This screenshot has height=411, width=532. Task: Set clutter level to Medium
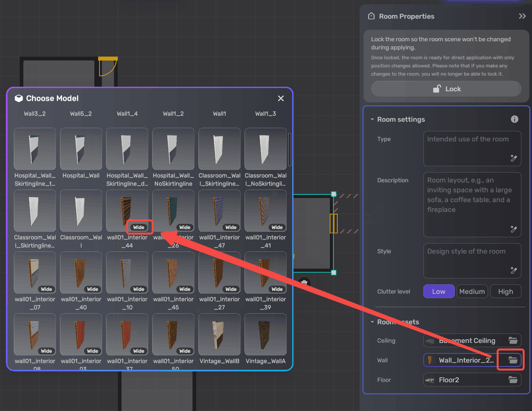(x=472, y=291)
